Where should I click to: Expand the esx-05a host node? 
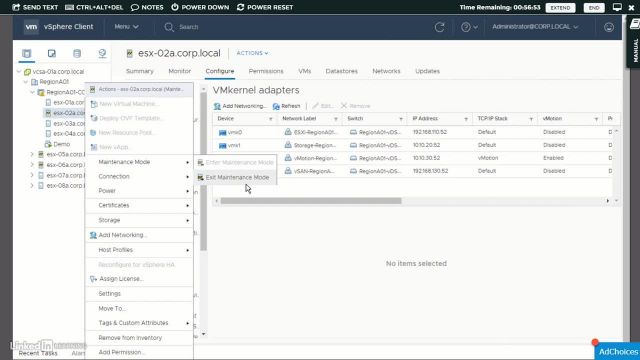tap(32, 154)
